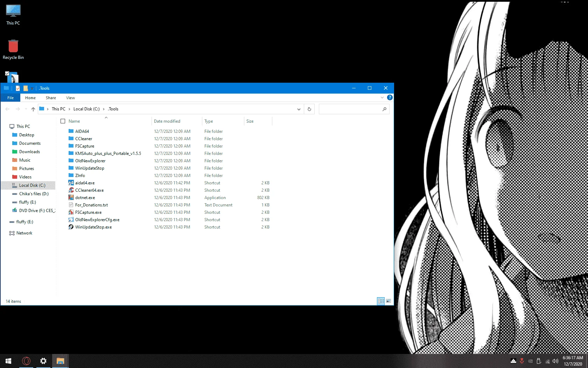Open the Windows Start menu
Viewport: 588px width, 368px height.
click(8, 361)
